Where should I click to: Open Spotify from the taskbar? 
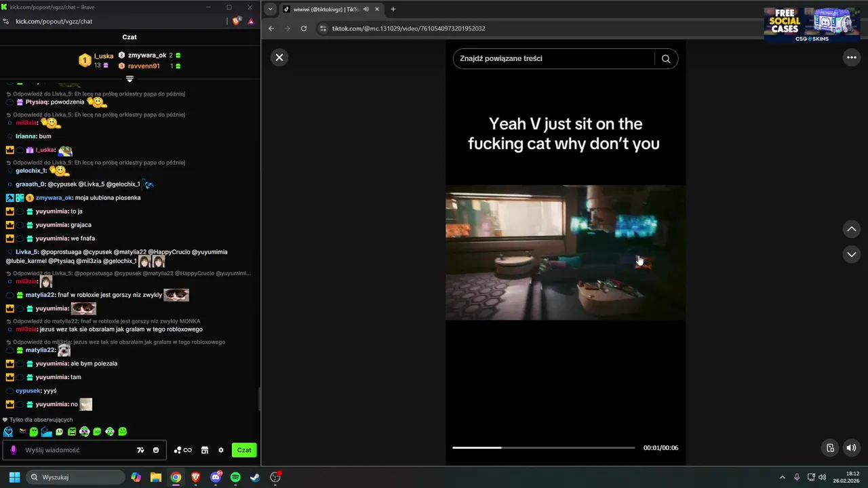pos(235,477)
